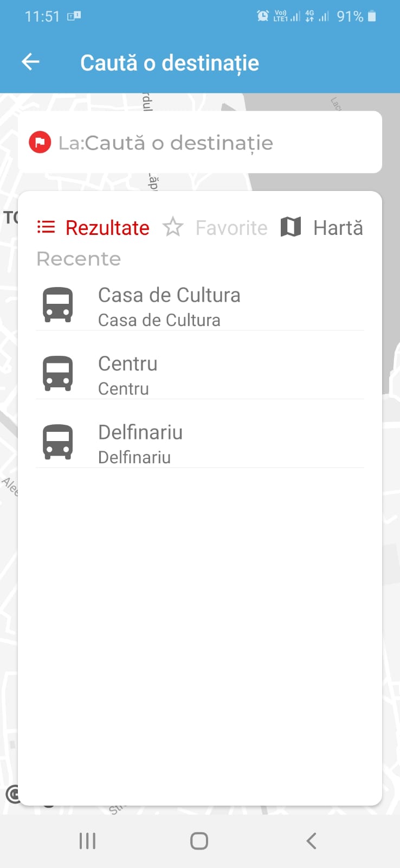Tap the Android navigation back chevron
Image resolution: width=400 pixels, height=868 pixels.
tap(311, 841)
